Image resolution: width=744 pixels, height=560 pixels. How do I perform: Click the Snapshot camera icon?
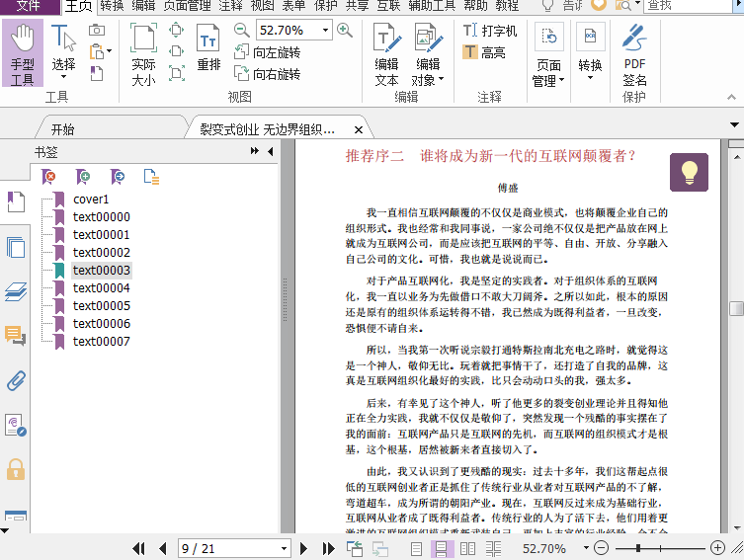(96, 30)
